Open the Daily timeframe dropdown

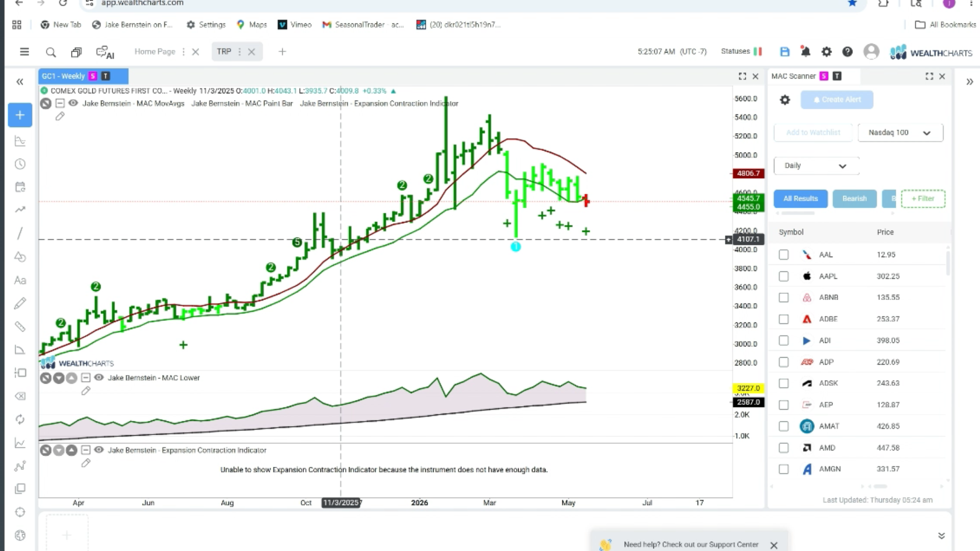click(816, 166)
